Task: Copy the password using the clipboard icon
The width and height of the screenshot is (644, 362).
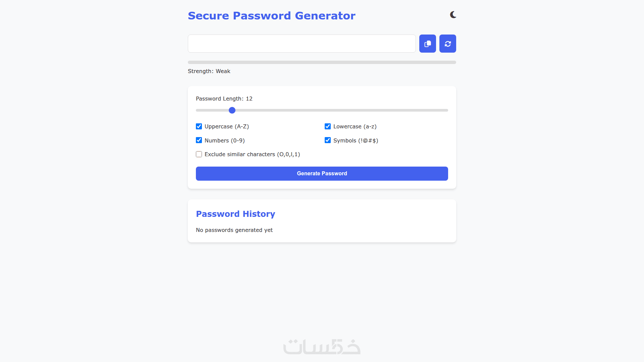Action: click(x=427, y=44)
